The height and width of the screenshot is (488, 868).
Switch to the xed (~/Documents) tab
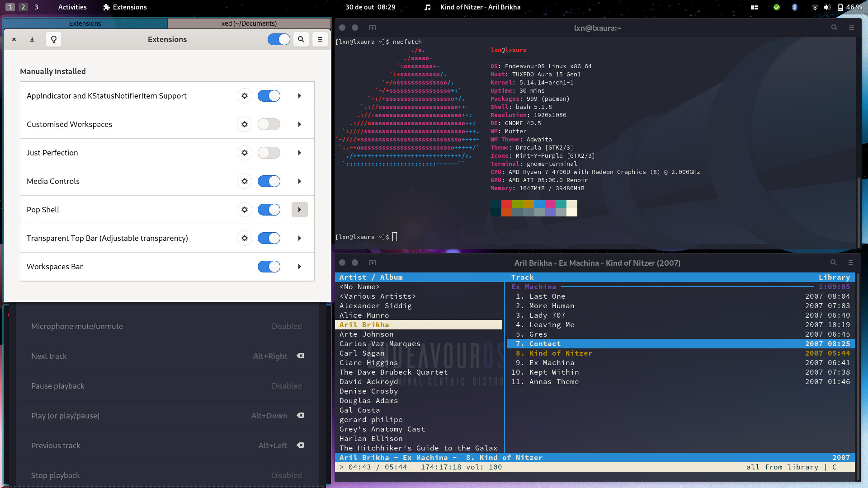point(248,23)
